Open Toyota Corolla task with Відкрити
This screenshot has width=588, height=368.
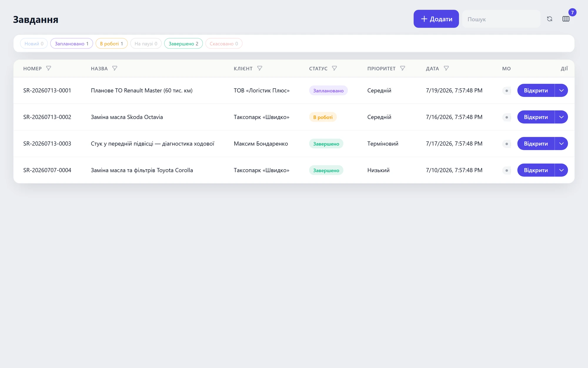536,170
